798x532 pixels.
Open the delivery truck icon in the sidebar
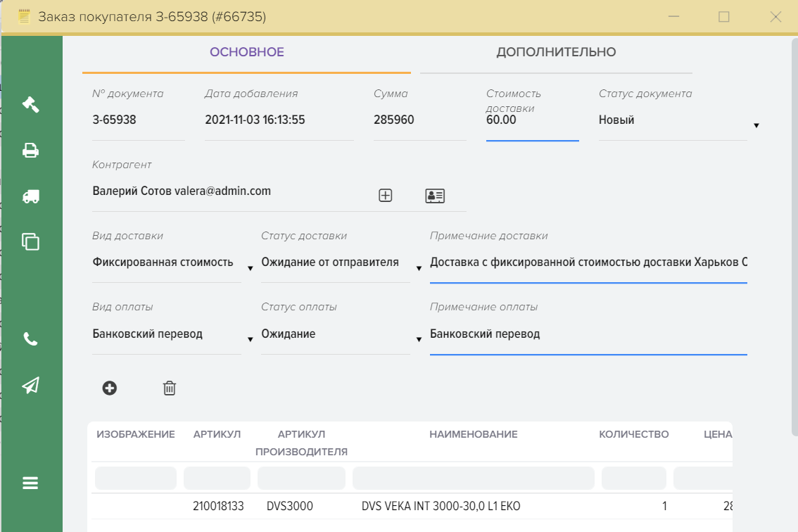coord(30,196)
